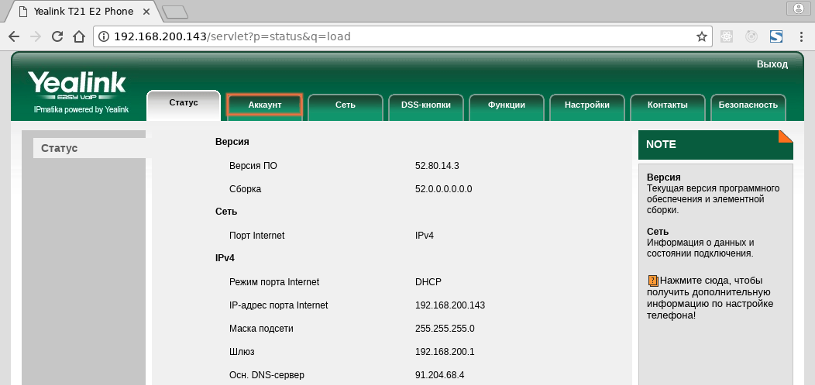815x385 pixels.
Task: Click the IPv4 value next to Порт Internet
Action: (x=424, y=235)
